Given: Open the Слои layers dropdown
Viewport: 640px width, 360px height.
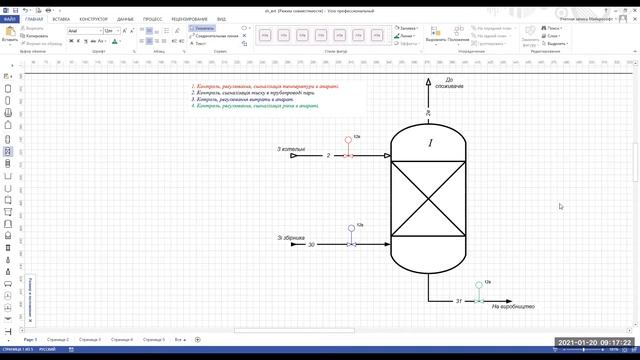Looking at the screenshot, I should tap(551, 36).
